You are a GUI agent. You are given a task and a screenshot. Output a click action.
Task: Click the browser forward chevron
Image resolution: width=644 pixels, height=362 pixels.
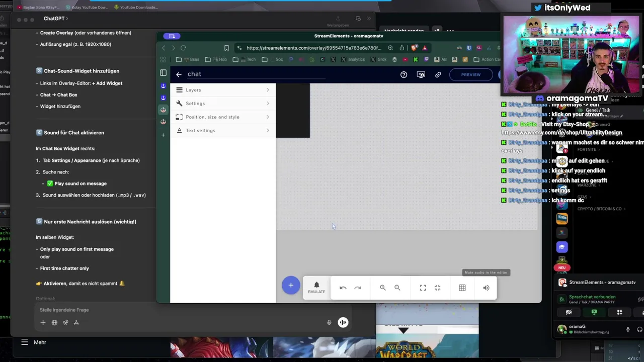[173, 48]
